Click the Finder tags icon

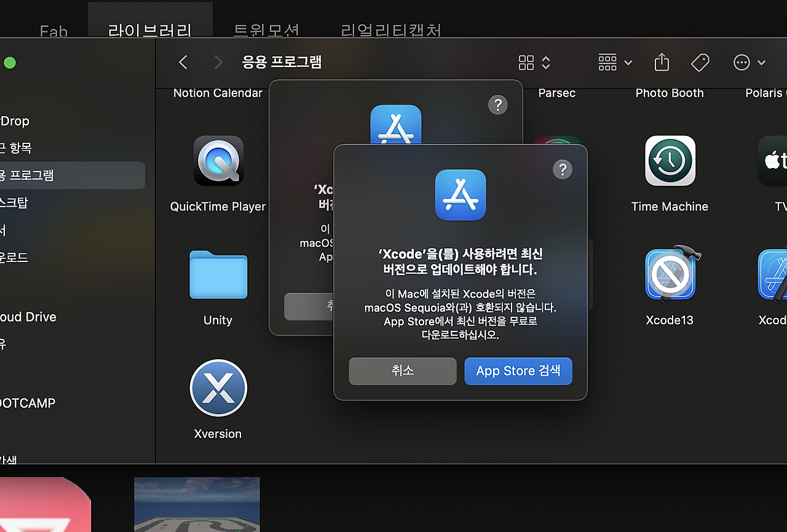(700, 62)
